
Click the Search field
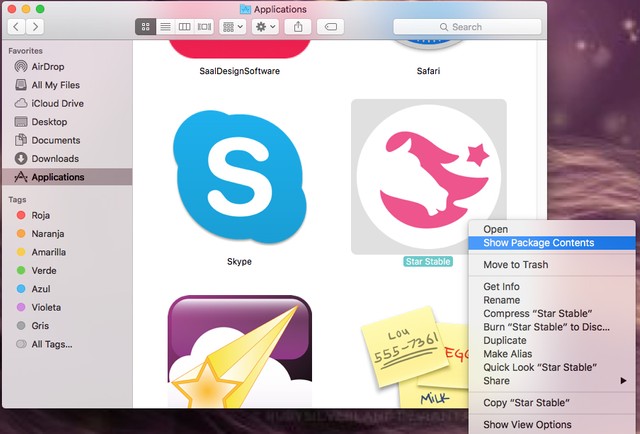tap(467, 27)
